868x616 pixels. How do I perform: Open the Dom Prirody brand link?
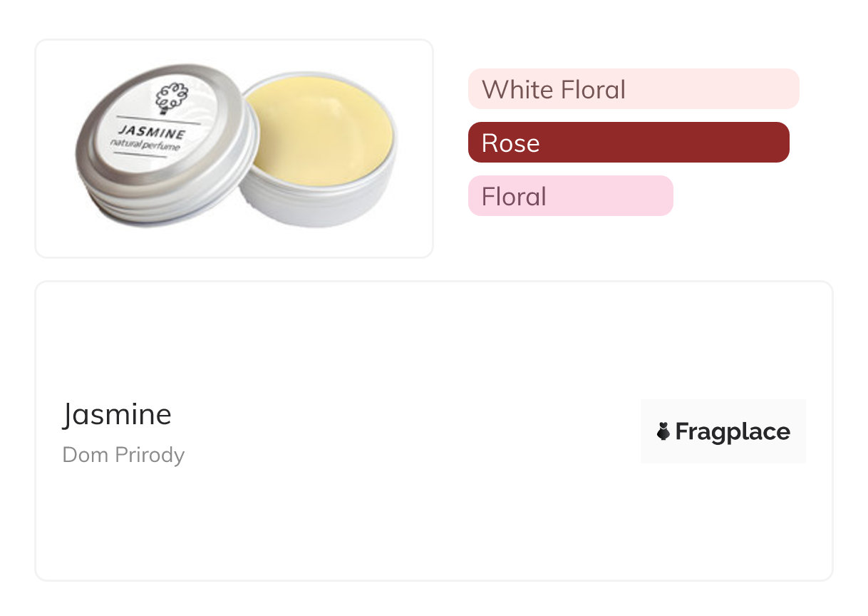[123, 455]
